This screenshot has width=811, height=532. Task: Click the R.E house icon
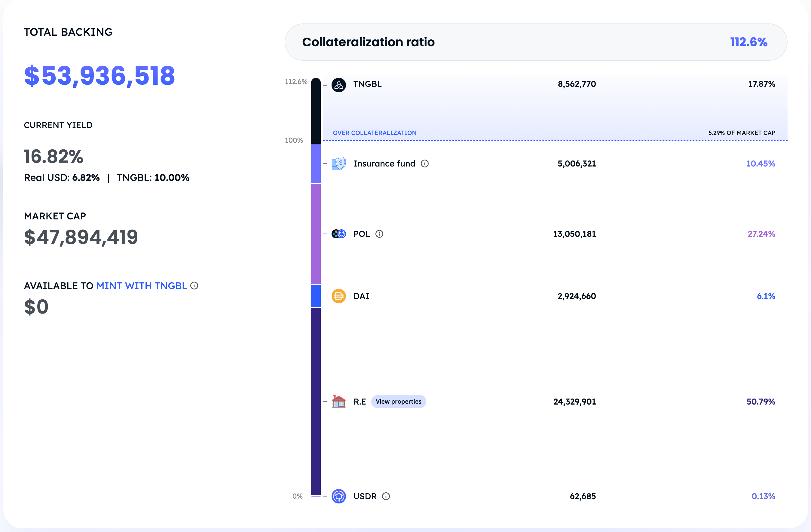coord(338,402)
